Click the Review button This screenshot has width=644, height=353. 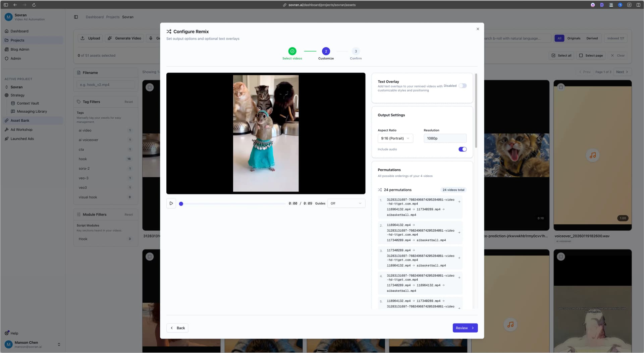(465, 328)
